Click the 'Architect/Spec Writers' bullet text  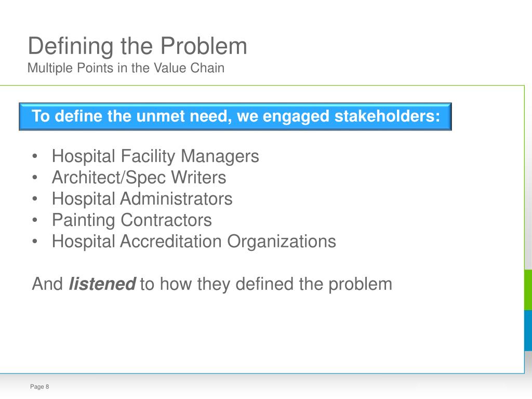pyautogui.click(x=139, y=178)
